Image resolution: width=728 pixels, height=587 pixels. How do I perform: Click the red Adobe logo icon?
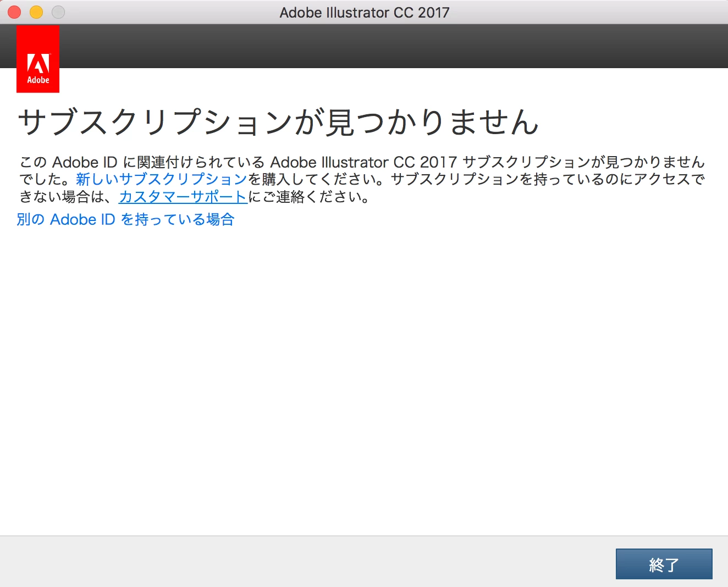click(38, 59)
